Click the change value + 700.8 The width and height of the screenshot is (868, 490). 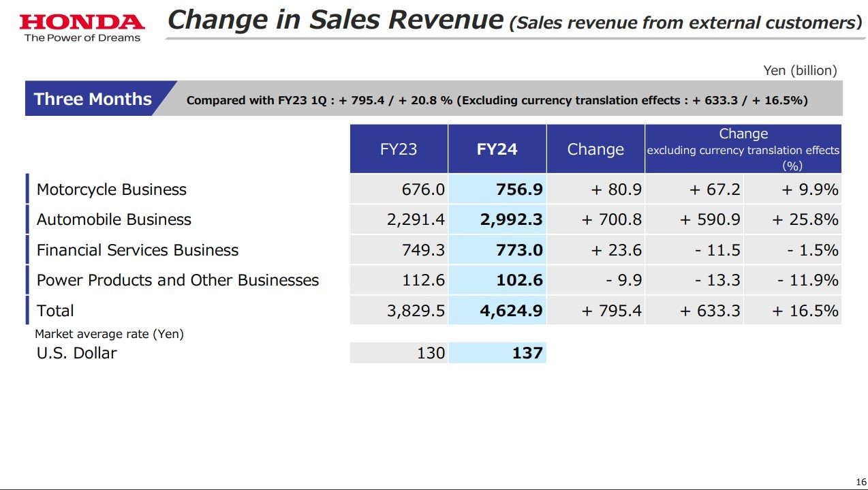point(612,219)
